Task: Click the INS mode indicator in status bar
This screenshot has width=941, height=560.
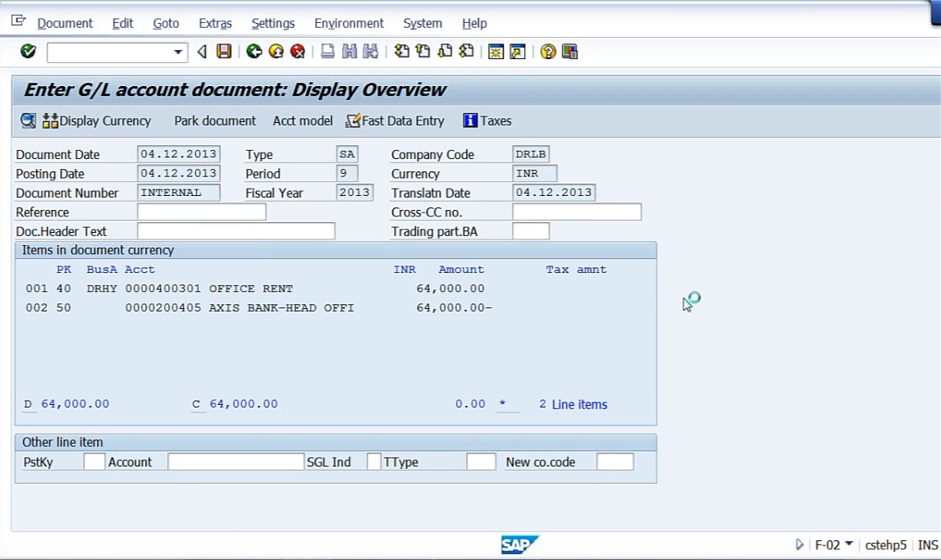Action: point(928,545)
